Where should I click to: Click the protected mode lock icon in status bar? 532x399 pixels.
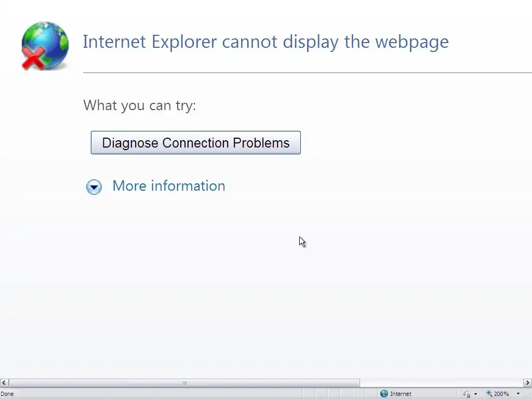(x=467, y=394)
